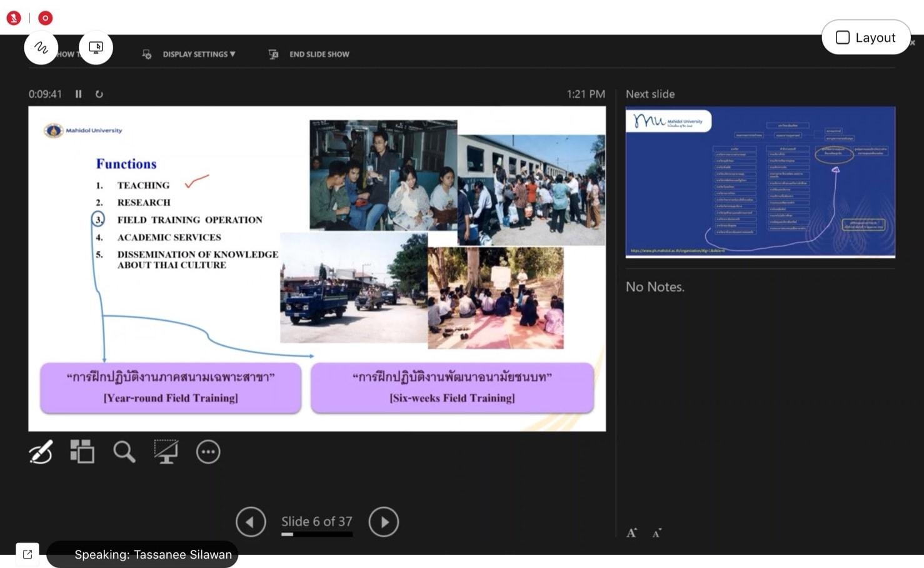This screenshot has height=568, width=924.
Task: Click the Display Settings monitor icon
Action: tap(147, 54)
